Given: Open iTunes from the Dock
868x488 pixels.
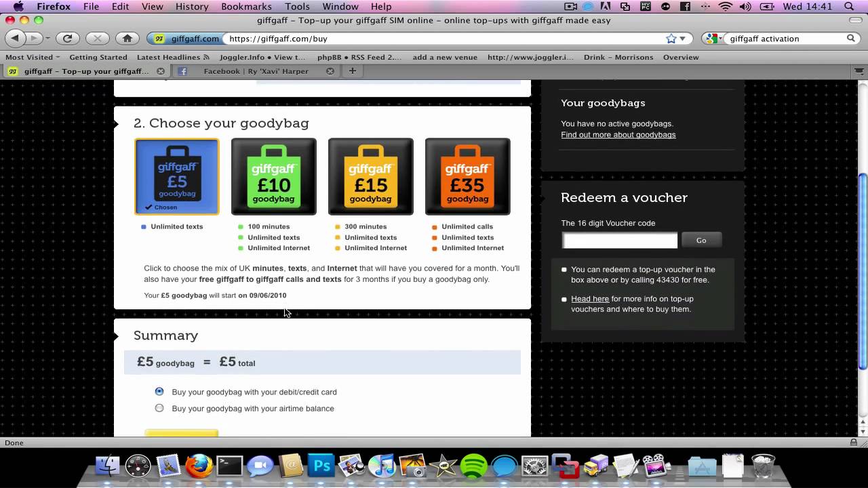Looking at the screenshot, I should click(382, 466).
